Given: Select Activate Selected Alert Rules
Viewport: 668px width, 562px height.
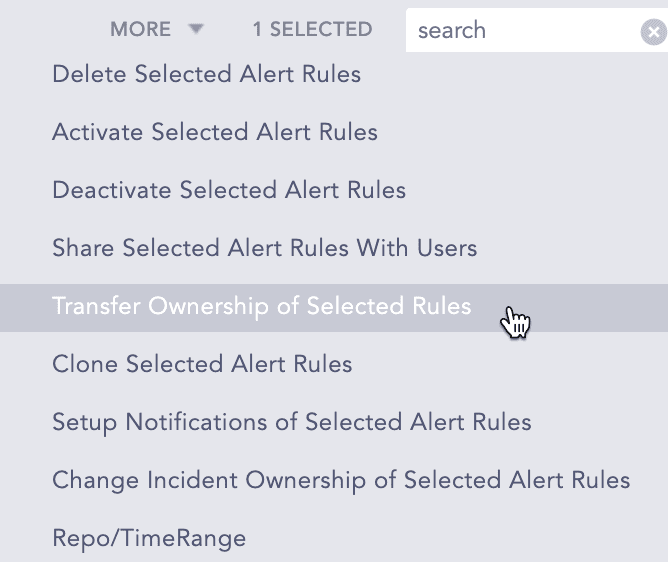Looking at the screenshot, I should pyautogui.click(x=215, y=132).
